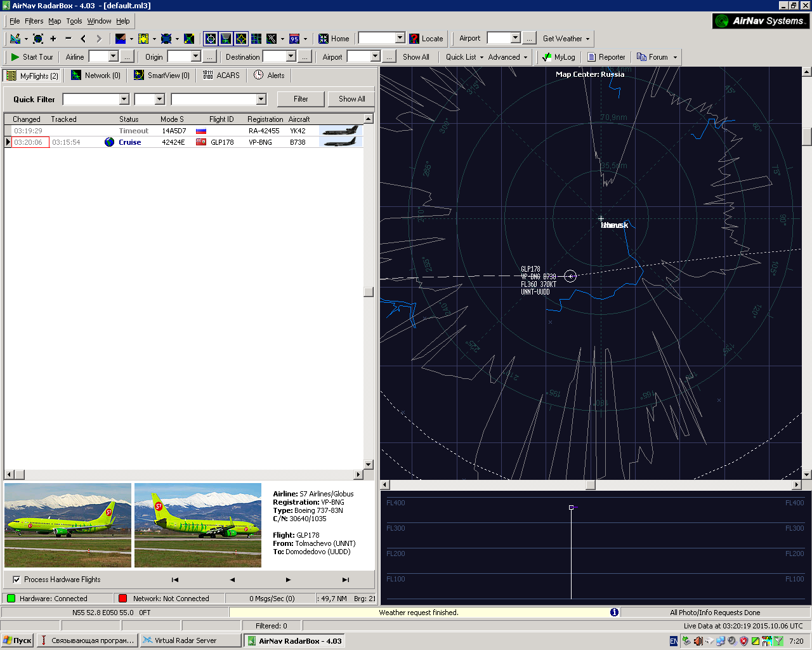Click the interstate 95 roads icon
812x650 pixels.
click(294, 39)
